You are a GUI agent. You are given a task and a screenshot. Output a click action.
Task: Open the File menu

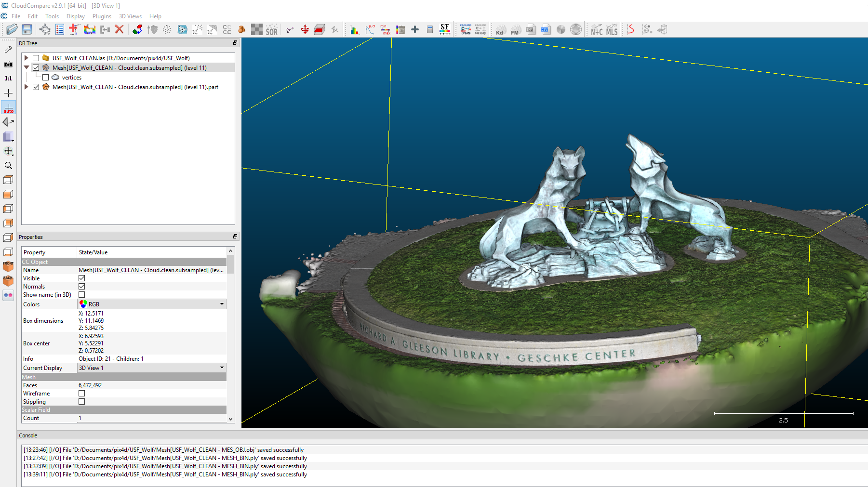click(x=16, y=16)
